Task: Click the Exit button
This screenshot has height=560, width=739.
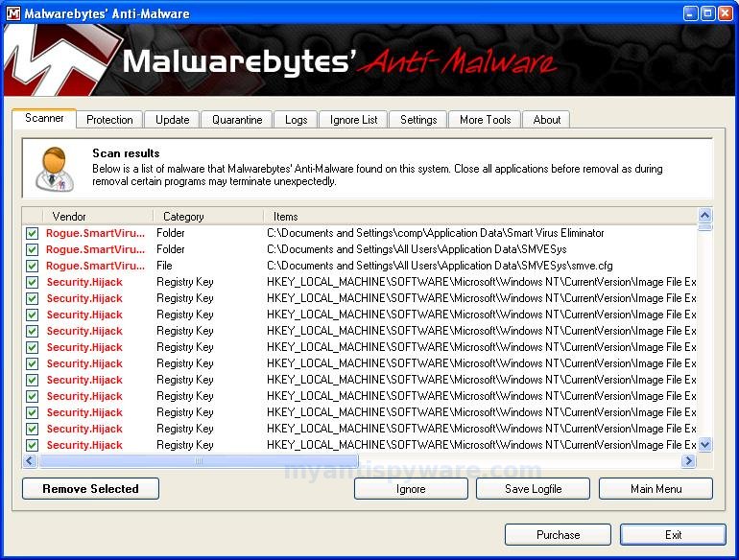Action: pyautogui.click(x=673, y=534)
